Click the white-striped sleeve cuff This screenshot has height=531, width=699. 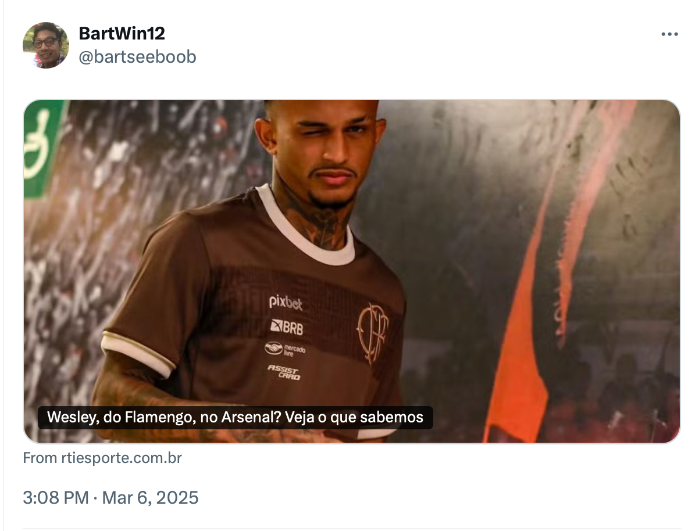click(x=138, y=354)
